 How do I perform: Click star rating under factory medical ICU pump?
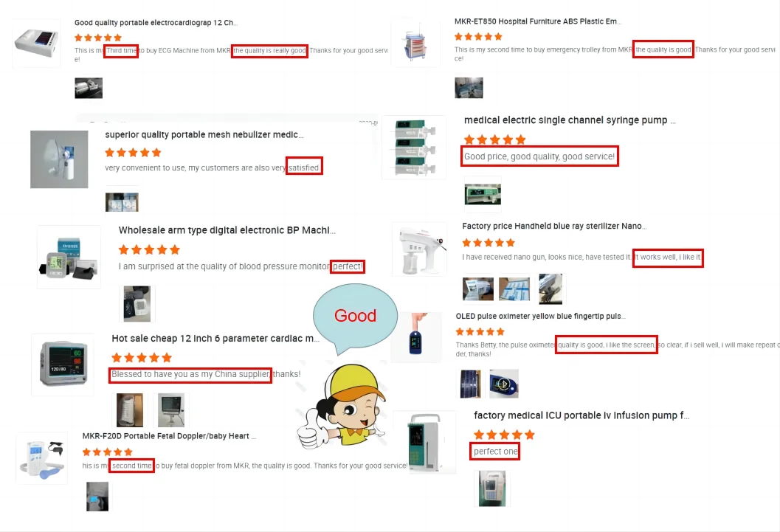pos(505,435)
